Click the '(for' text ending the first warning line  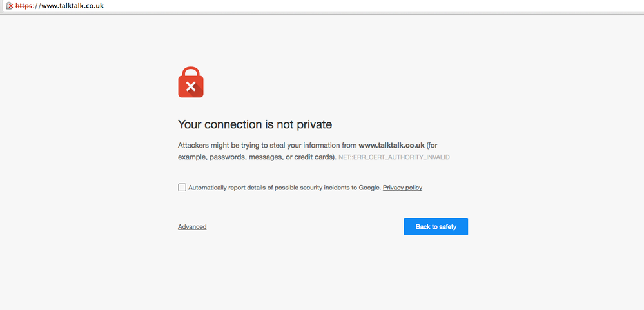432,146
